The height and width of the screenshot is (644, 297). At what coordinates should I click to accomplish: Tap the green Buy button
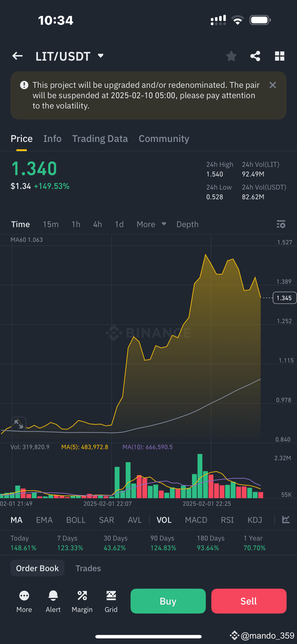click(x=168, y=601)
